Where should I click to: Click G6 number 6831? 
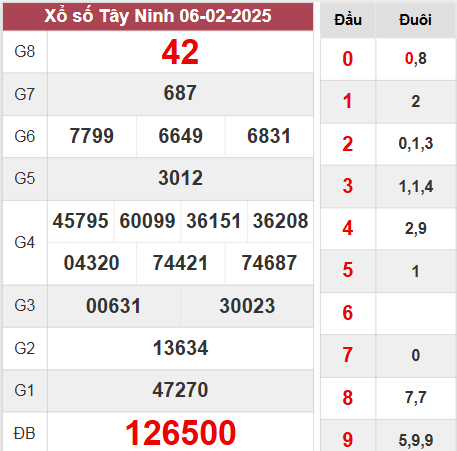(269, 136)
